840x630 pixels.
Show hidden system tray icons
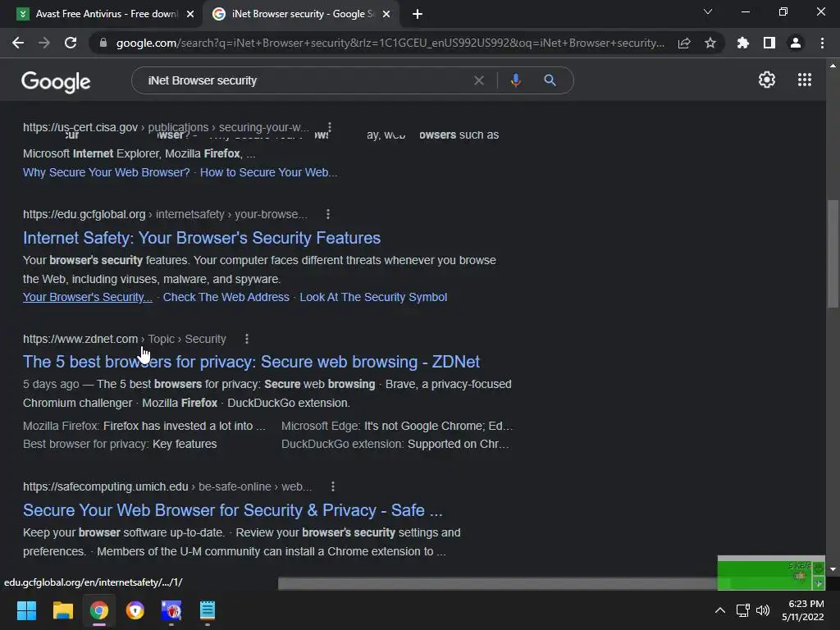click(720, 610)
